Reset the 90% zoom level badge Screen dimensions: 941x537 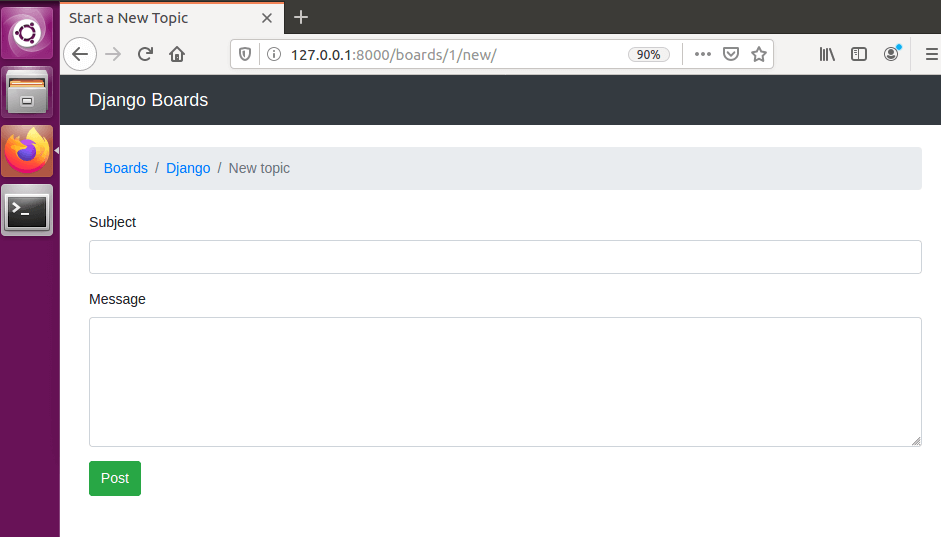[x=648, y=55]
